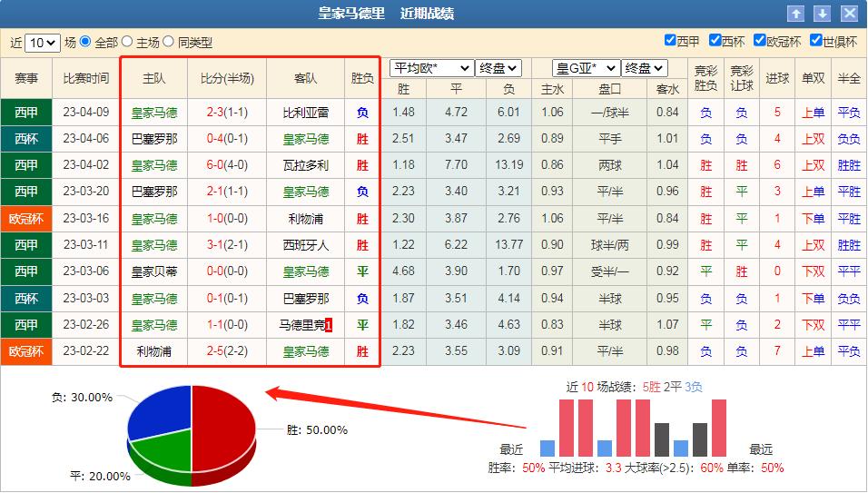Toggle the 西甲 checkbox
868x493 pixels.
[670, 40]
